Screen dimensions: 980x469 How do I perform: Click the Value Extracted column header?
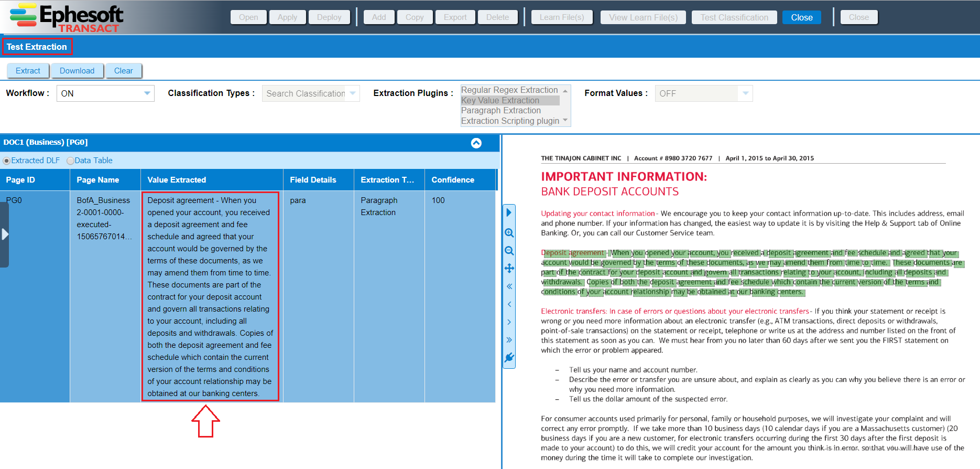[212, 180]
